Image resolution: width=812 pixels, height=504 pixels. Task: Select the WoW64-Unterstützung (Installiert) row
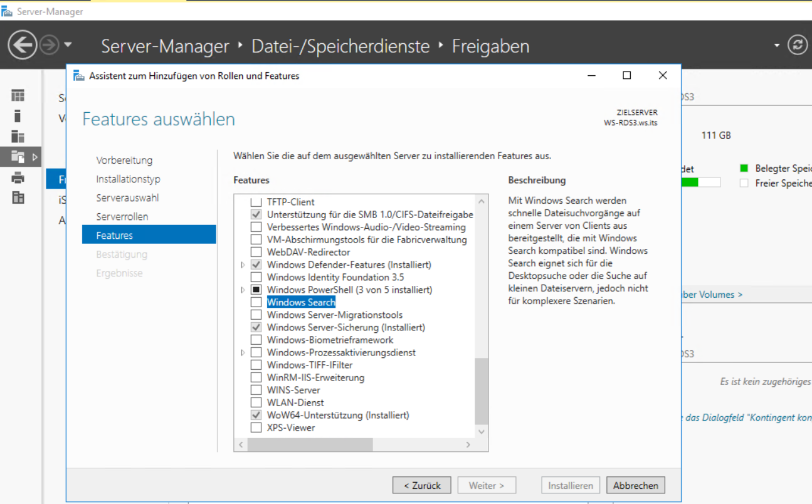click(x=338, y=415)
